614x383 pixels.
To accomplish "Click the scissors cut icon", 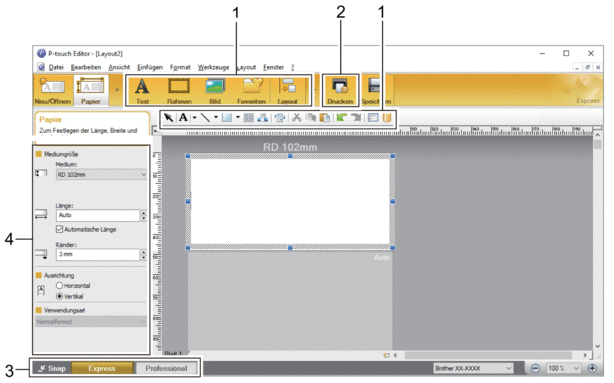I will coord(296,117).
